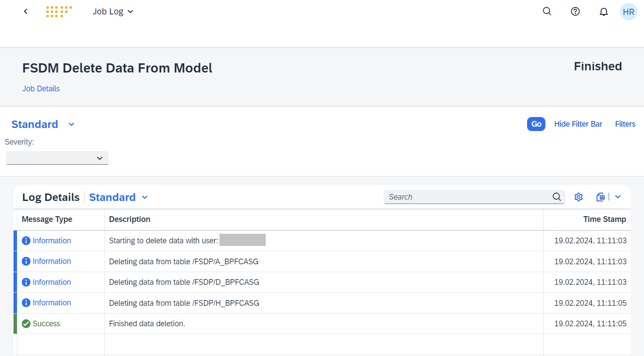
Task: Click into the Log Details search field
Action: tap(467, 197)
